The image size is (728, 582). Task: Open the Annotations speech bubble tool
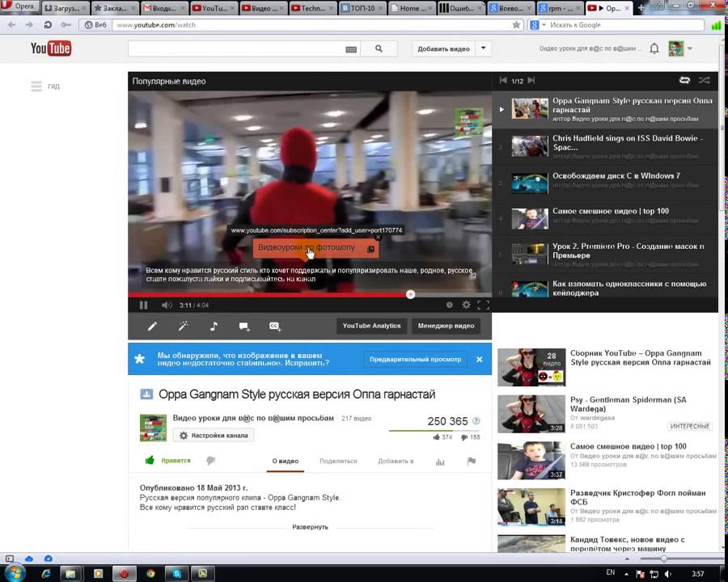(x=244, y=327)
